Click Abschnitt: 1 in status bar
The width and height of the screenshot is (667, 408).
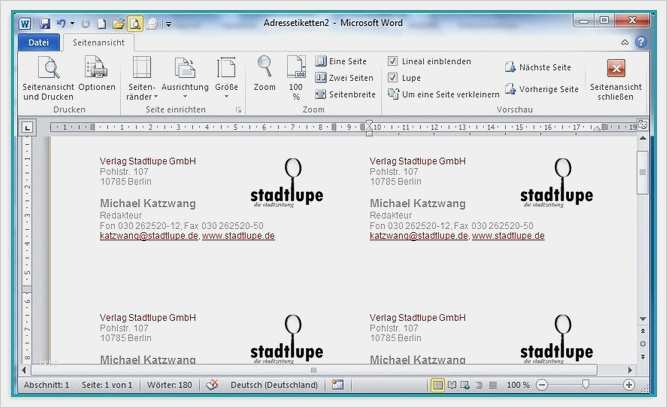click(46, 385)
